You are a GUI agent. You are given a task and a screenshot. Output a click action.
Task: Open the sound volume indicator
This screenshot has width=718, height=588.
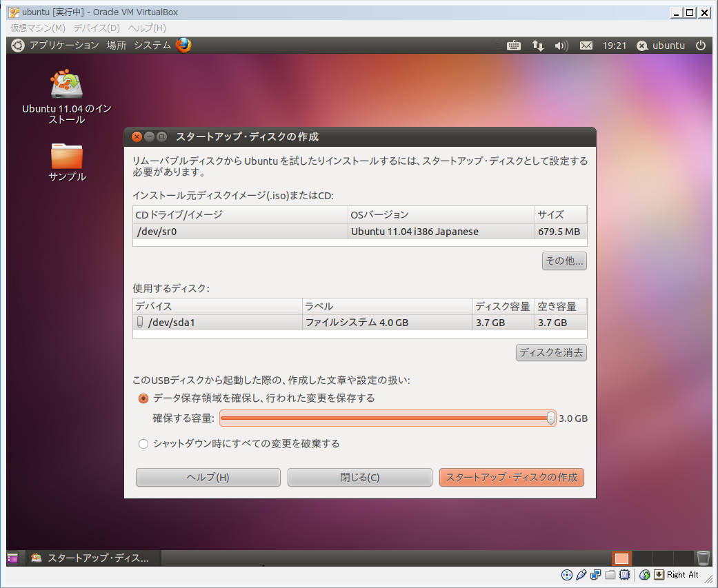(x=561, y=45)
